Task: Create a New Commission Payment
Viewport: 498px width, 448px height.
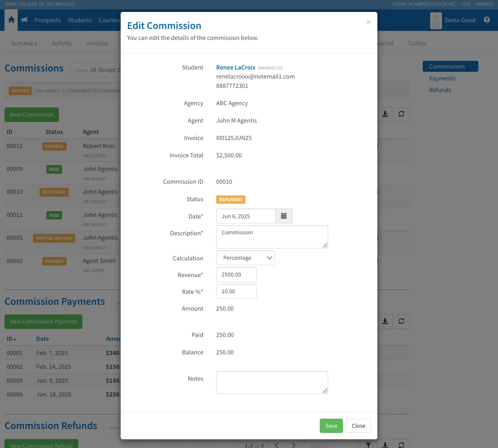Action: pyautogui.click(x=43, y=322)
